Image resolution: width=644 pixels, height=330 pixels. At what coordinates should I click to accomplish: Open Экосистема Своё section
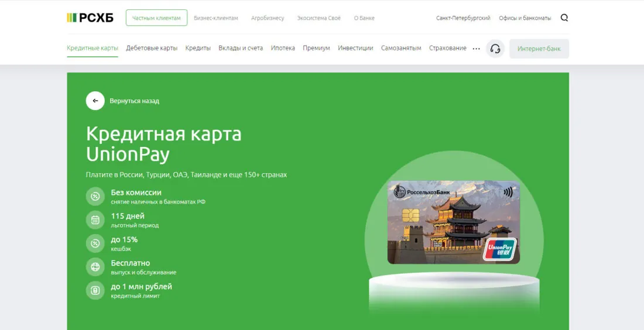[x=318, y=18]
